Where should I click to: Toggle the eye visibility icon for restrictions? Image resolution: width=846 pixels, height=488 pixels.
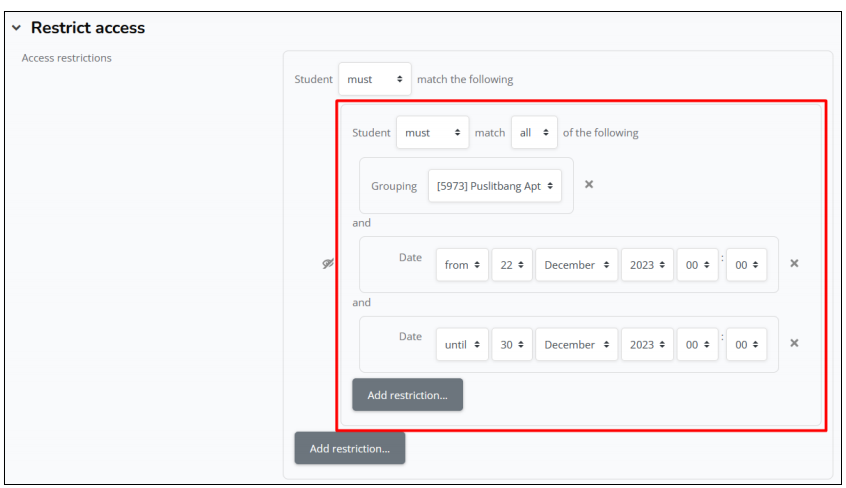point(327,264)
